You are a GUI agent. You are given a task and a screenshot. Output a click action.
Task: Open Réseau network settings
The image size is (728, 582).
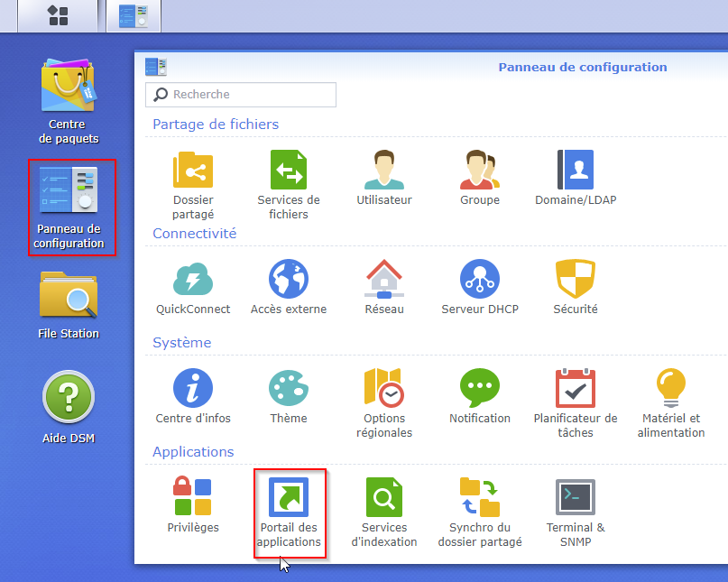(x=384, y=287)
